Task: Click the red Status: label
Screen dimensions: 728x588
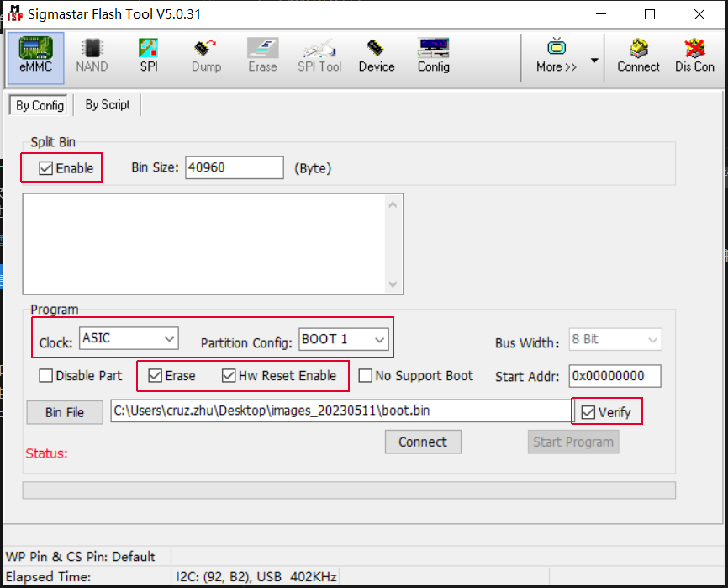Action: click(46, 453)
